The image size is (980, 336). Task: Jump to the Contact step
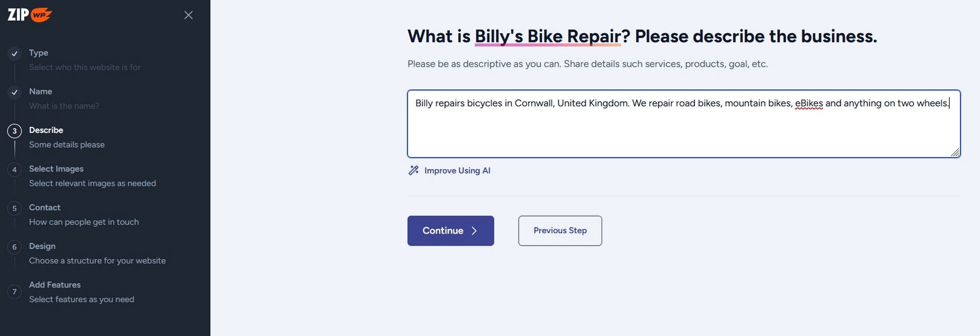pos(84,214)
